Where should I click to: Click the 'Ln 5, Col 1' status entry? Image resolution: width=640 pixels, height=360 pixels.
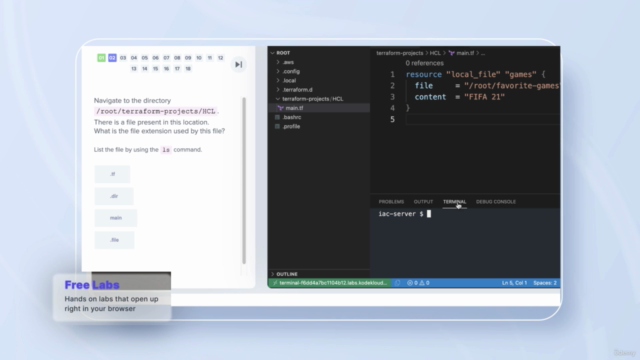click(514, 283)
